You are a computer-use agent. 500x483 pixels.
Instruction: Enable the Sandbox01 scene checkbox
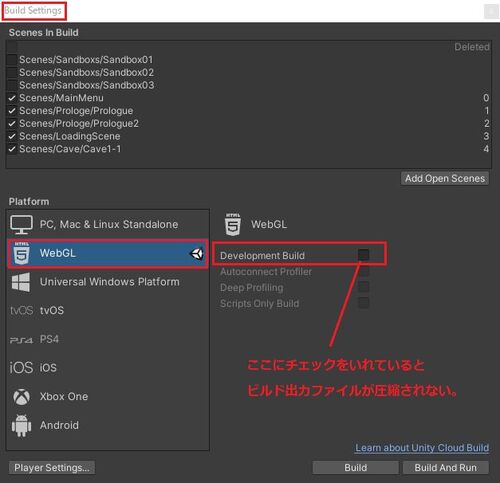click(12, 60)
